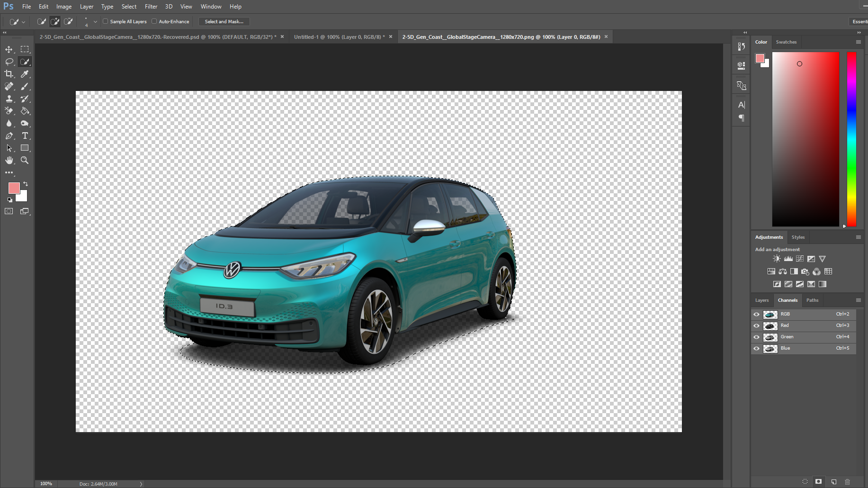Select the Horizontal Type tool
Image resolution: width=868 pixels, height=488 pixels.
(x=25, y=136)
